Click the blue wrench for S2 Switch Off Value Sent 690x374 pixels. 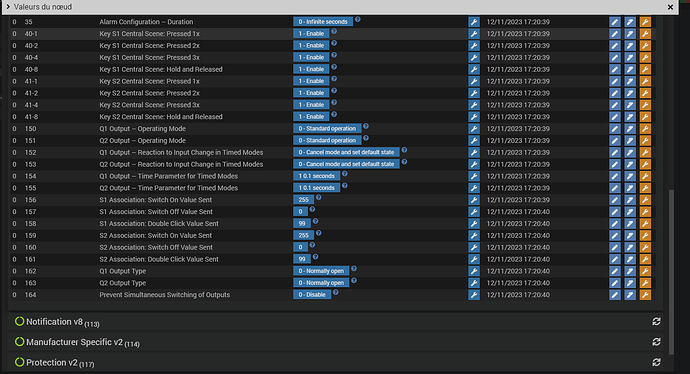pyautogui.click(x=474, y=247)
